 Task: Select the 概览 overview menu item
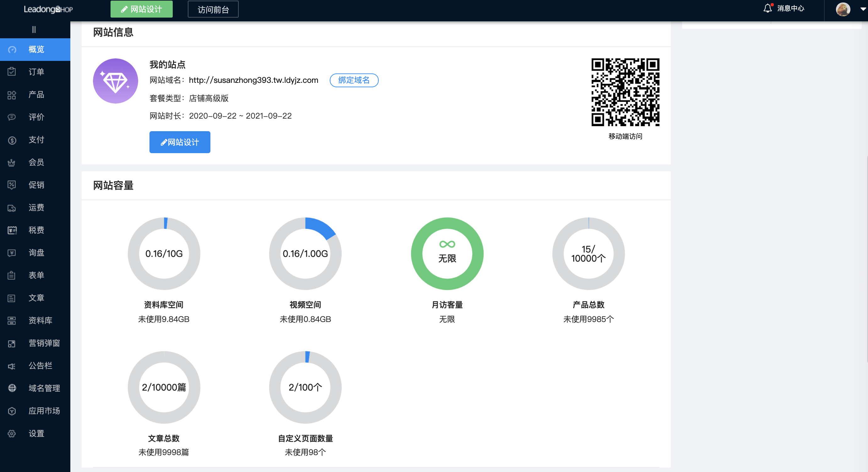36,50
